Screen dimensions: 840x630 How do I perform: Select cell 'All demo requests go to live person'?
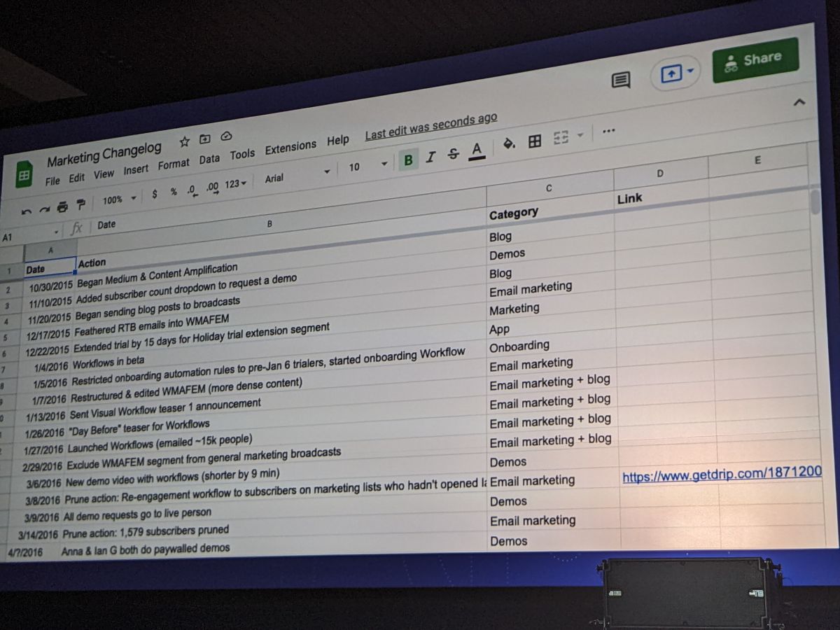(137, 515)
